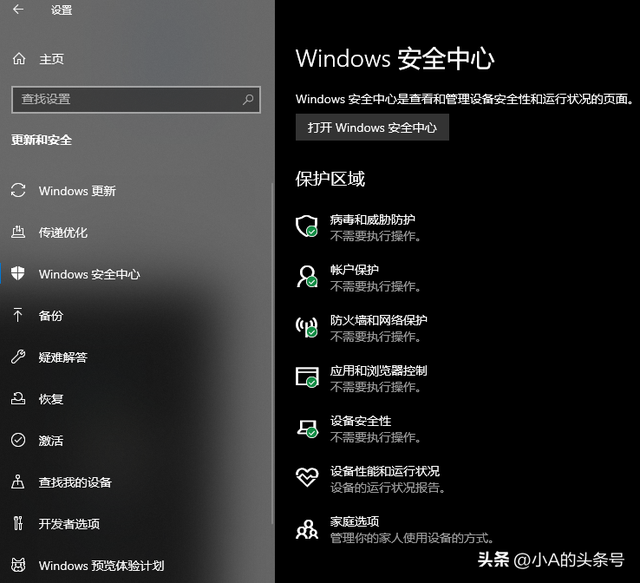Click the 设备安全性 laptop icon
The height and width of the screenshot is (583, 640).
pos(307,428)
